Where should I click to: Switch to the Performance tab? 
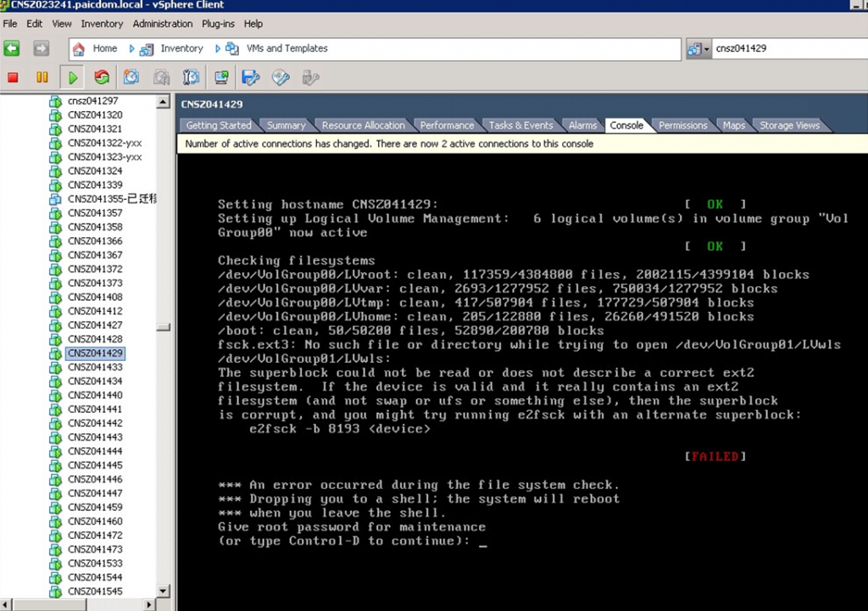click(x=447, y=125)
